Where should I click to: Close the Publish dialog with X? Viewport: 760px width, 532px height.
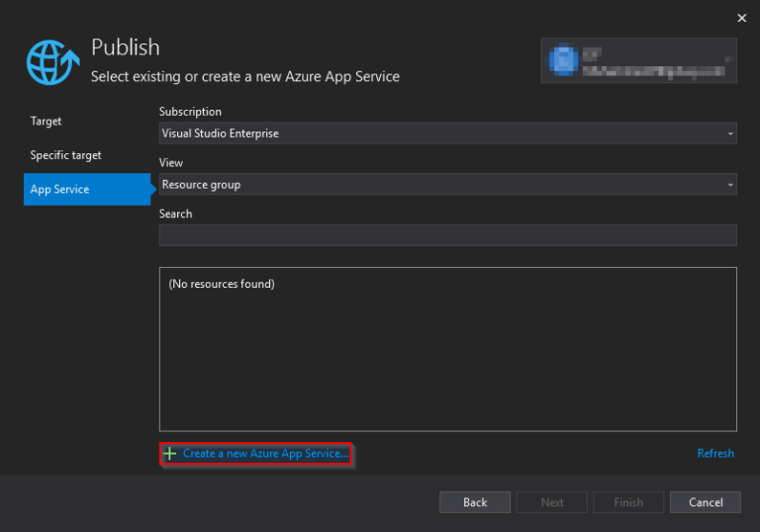(x=742, y=18)
